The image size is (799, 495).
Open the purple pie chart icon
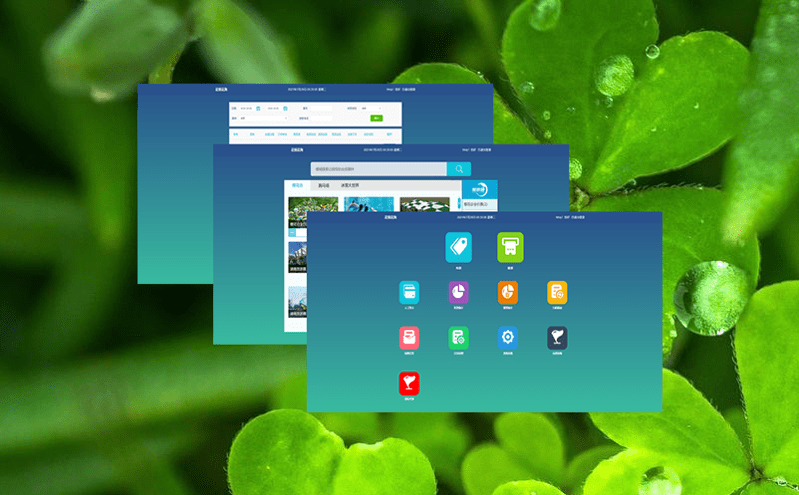pos(458,292)
